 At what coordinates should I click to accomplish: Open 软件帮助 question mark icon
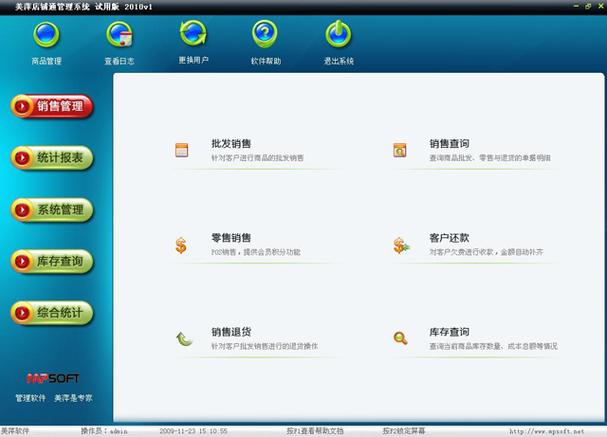265,34
